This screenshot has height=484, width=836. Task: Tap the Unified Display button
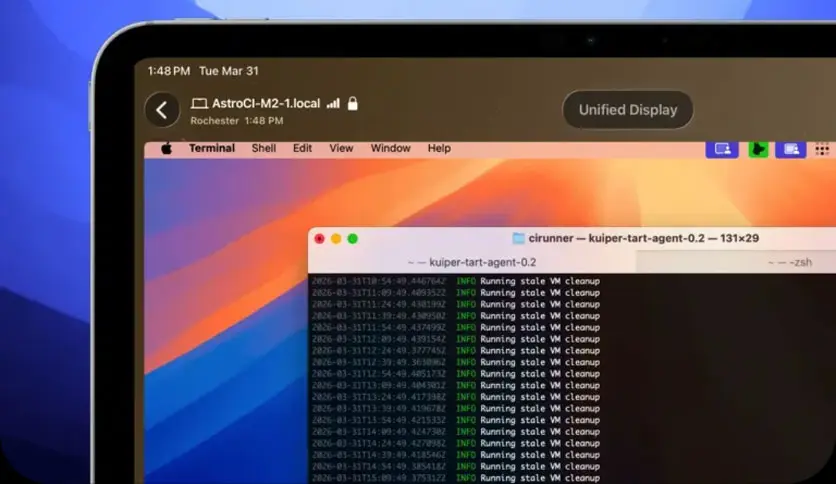[x=628, y=110]
